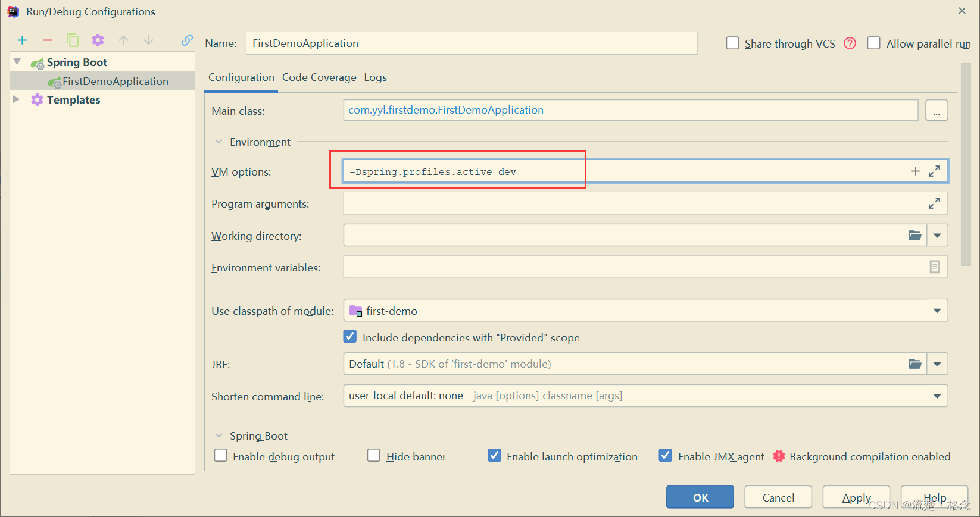This screenshot has height=517, width=980.
Task: Collapse Environment section
Action: [x=219, y=142]
